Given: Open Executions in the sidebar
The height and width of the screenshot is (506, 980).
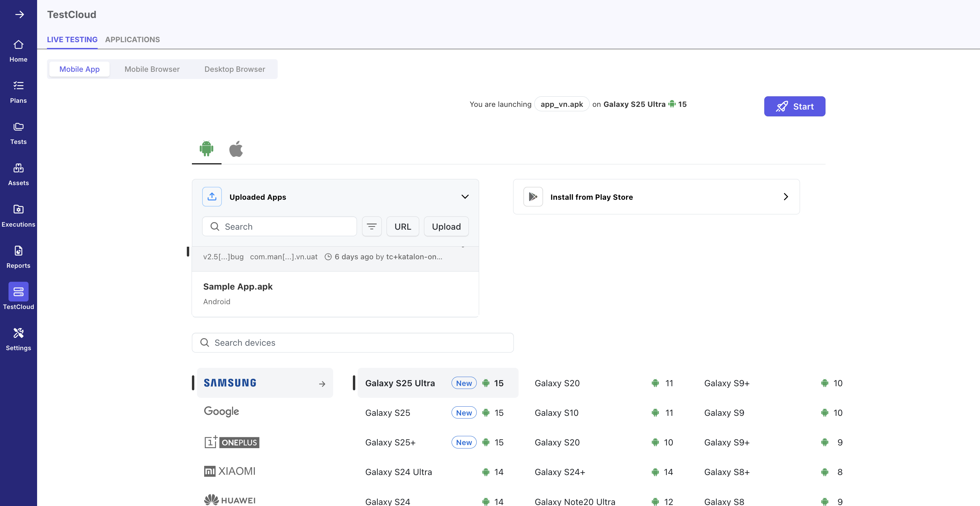Looking at the screenshot, I should pos(18,216).
